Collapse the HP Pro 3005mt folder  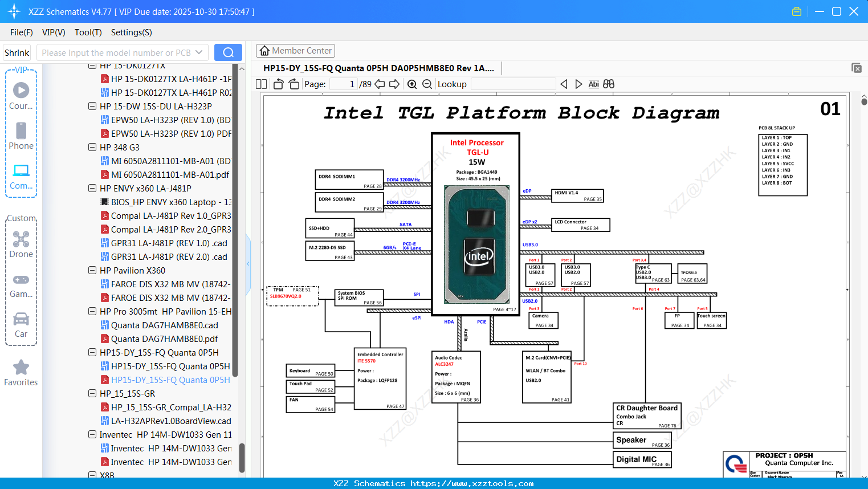[92, 312]
